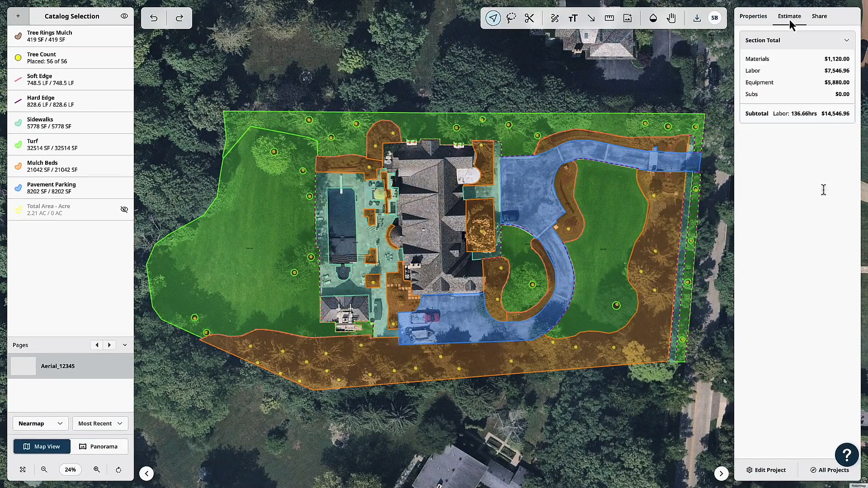Click the Edit Project button
Viewport: 868px width, 488px height.
point(766,470)
